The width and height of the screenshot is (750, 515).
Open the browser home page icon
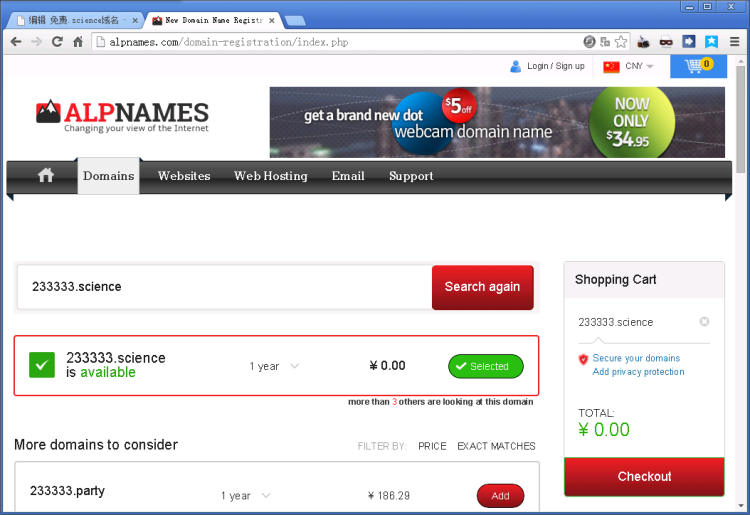78,42
